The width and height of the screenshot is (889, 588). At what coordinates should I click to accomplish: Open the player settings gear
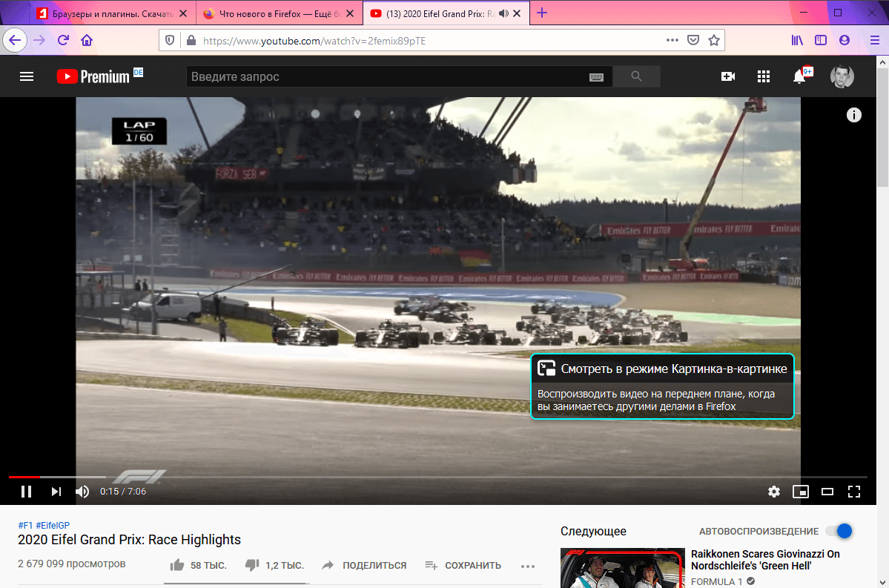pyautogui.click(x=774, y=492)
